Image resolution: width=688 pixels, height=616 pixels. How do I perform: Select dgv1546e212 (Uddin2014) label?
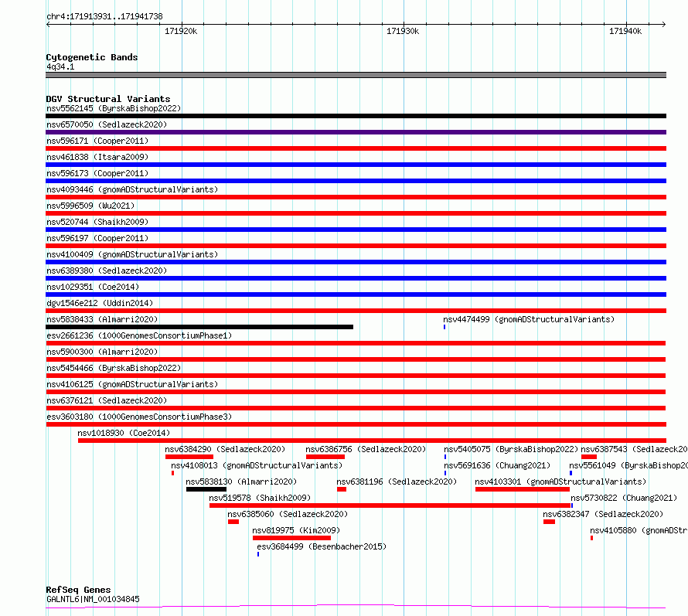(x=100, y=303)
